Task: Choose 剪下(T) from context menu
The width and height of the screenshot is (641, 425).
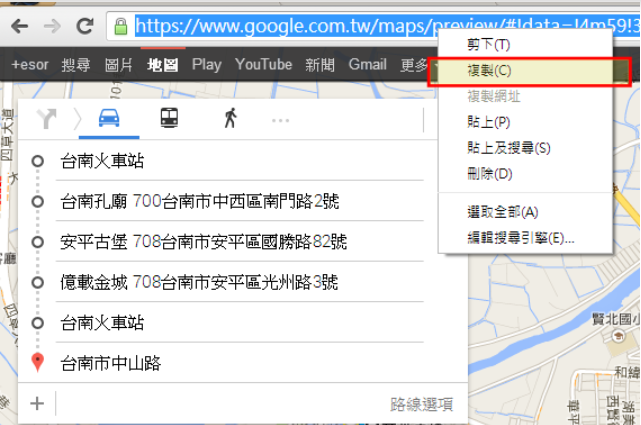Action: click(488, 45)
